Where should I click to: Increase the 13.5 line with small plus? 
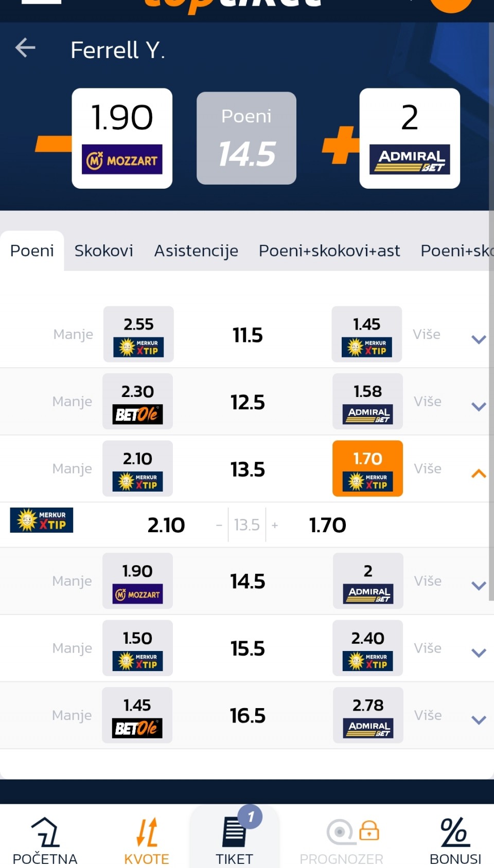tap(275, 525)
